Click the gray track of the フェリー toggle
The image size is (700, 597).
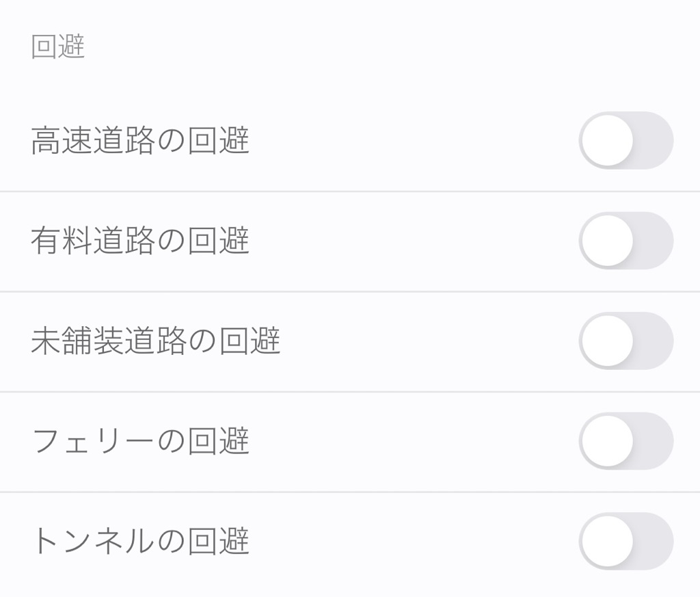click(x=653, y=440)
